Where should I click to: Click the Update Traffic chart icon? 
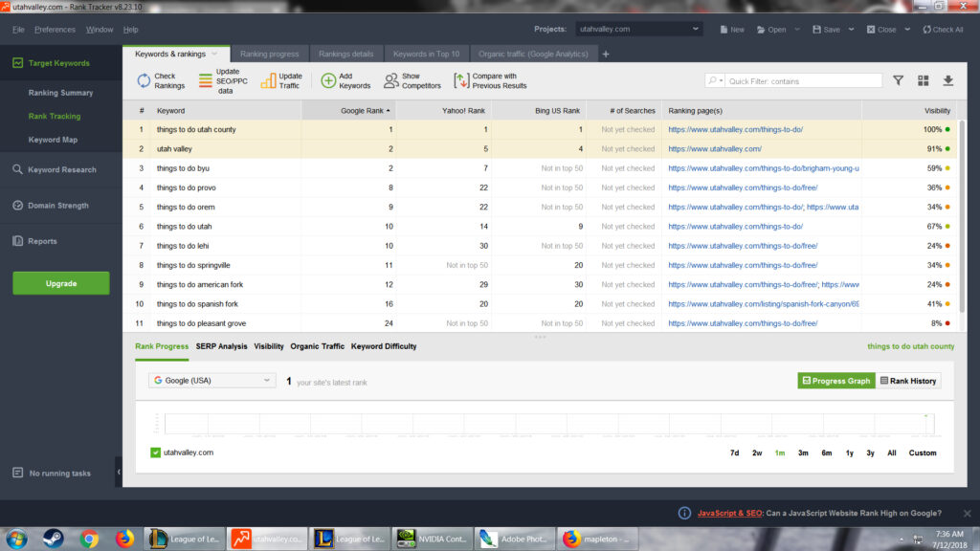tap(268, 80)
